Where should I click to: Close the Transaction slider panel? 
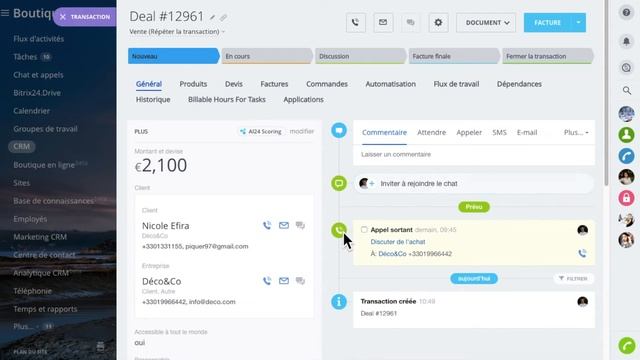[x=62, y=17]
